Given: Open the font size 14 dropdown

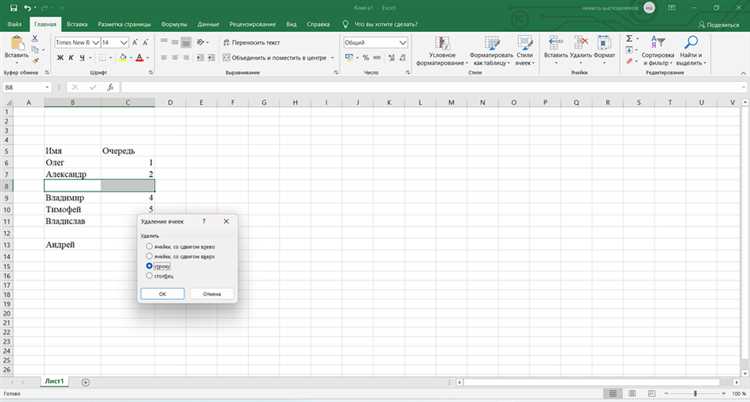Looking at the screenshot, I should coord(124,43).
